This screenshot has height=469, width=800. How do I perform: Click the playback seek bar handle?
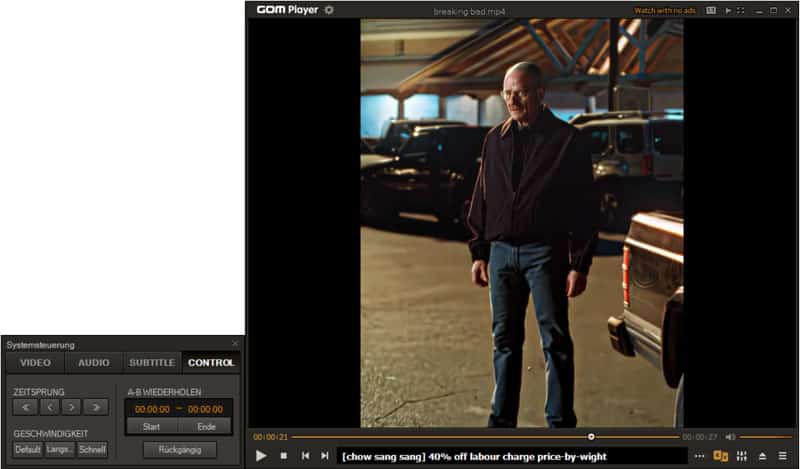[591, 437]
